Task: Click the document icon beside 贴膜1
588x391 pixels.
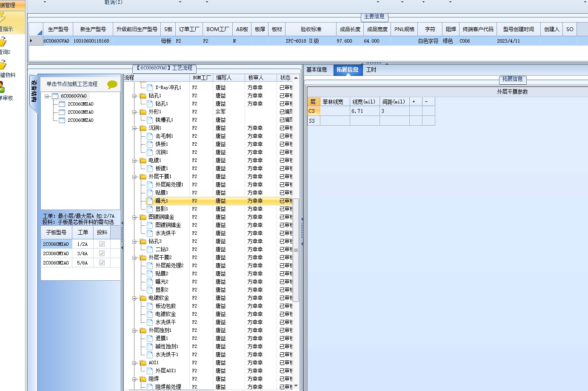Action: [x=150, y=193]
